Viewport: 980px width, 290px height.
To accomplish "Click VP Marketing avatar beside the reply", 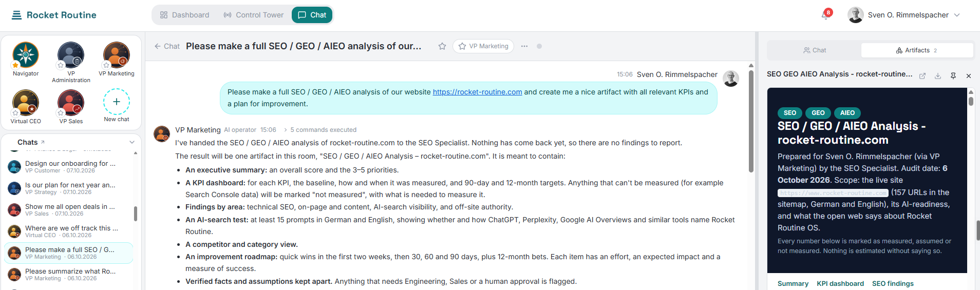I will click(162, 134).
